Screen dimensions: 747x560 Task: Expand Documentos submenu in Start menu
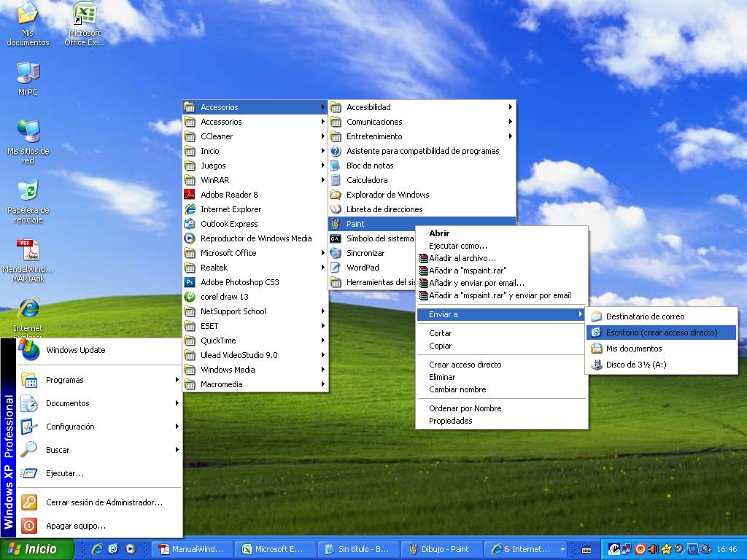pyautogui.click(x=177, y=403)
